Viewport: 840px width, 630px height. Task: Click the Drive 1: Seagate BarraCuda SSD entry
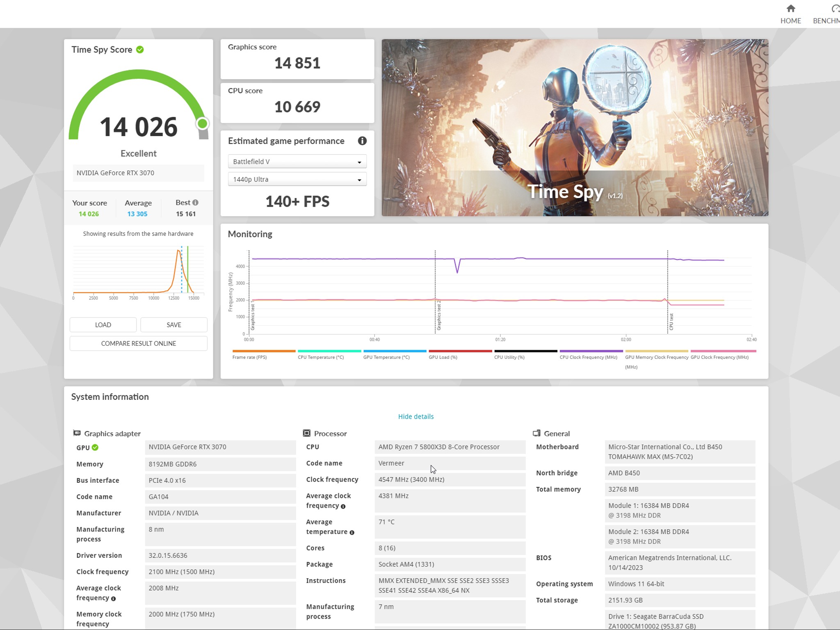coord(680,620)
